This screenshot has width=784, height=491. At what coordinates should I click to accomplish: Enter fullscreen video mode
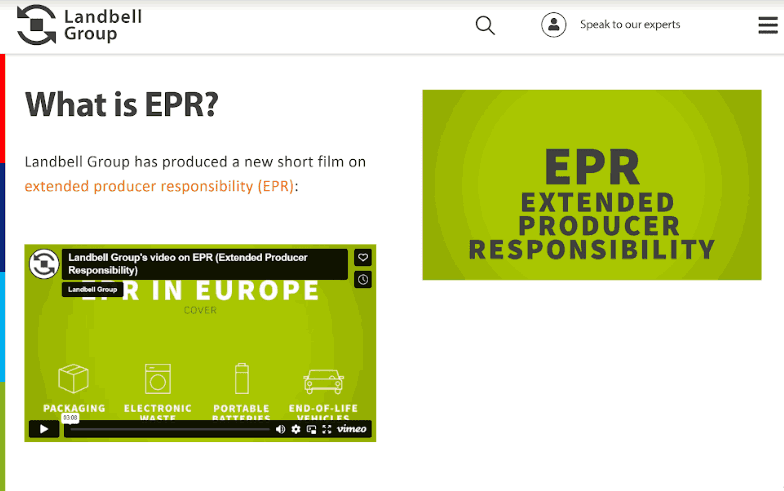coord(327,429)
